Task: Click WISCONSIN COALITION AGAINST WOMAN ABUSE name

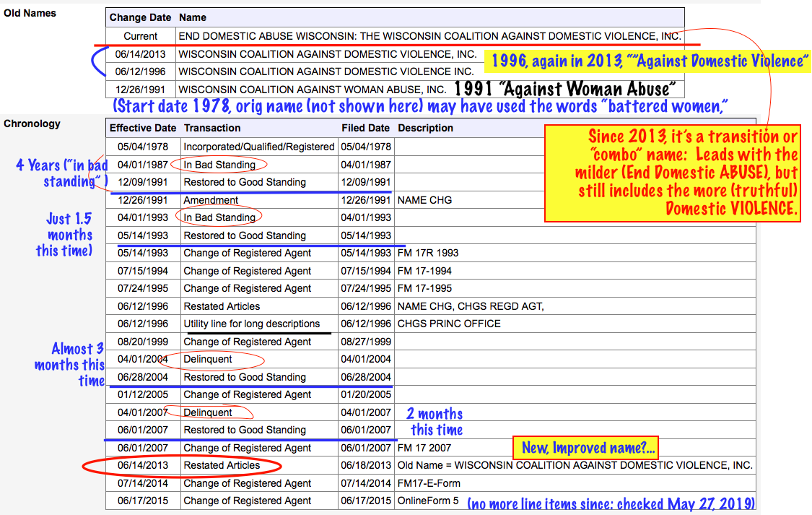Action: point(313,90)
